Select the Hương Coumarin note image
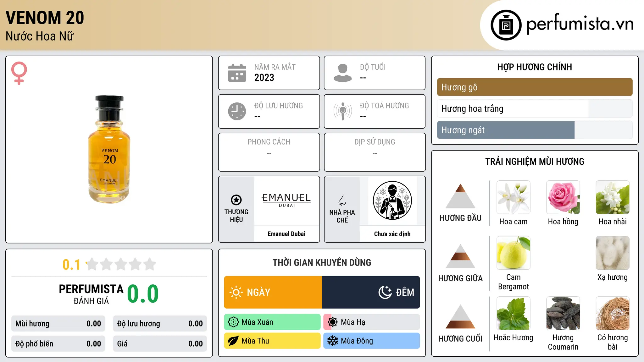Screen dimensions: 644x362 pos(563,313)
